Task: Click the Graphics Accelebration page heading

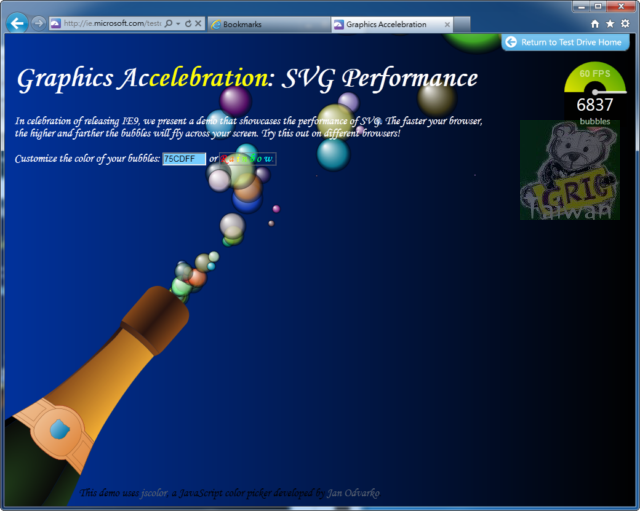Action: coord(247,78)
